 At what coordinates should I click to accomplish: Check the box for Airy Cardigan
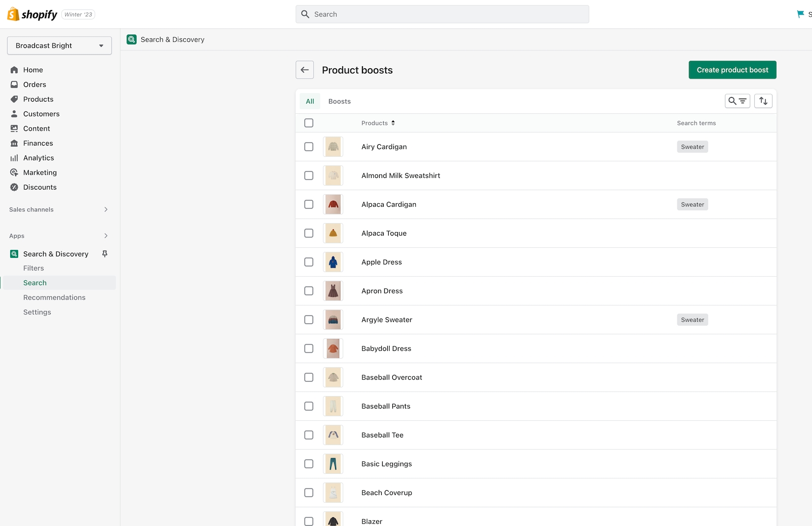click(309, 147)
